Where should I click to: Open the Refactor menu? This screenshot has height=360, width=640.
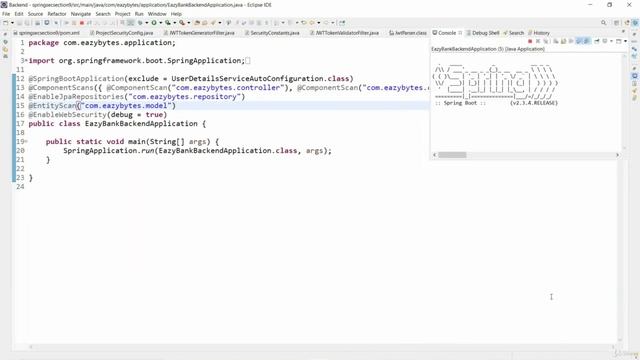(x=57, y=14)
